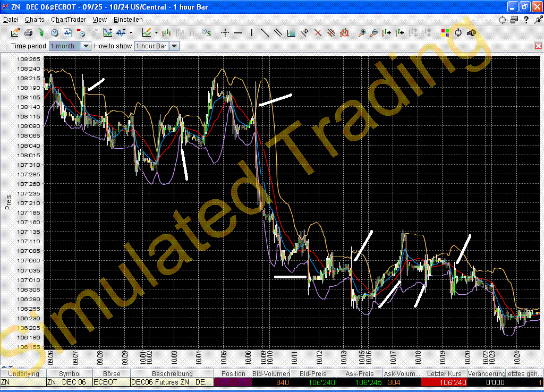The width and height of the screenshot is (544, 392).
Task: Click the Symbol column header
Action: click(70, 373)
